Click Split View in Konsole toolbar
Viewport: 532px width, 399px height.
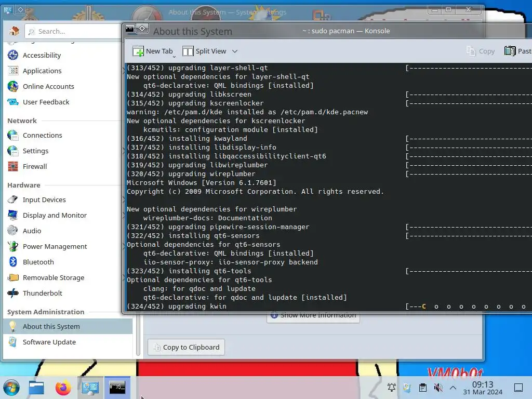tap(204, 51)
